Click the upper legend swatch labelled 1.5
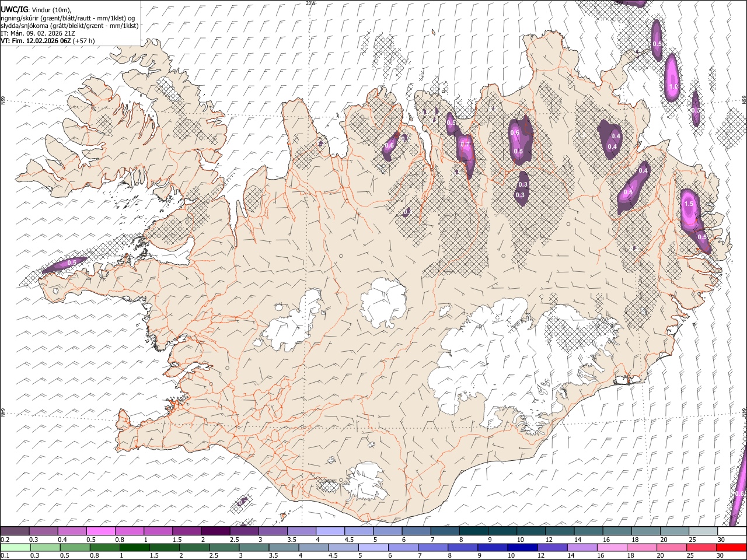 pyautogui.click(x=186, y=531)
